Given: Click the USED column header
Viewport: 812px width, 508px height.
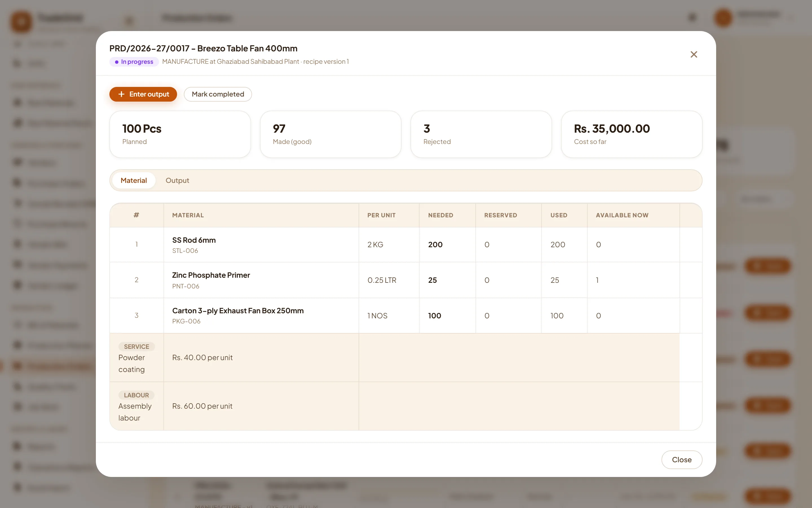Looking at the screenshot, I should [559, 215].
